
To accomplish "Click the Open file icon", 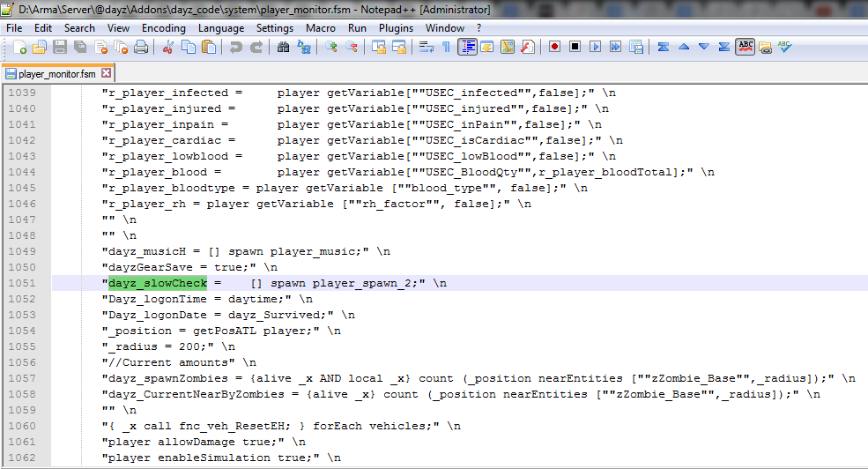I will (x=40, y=48).
